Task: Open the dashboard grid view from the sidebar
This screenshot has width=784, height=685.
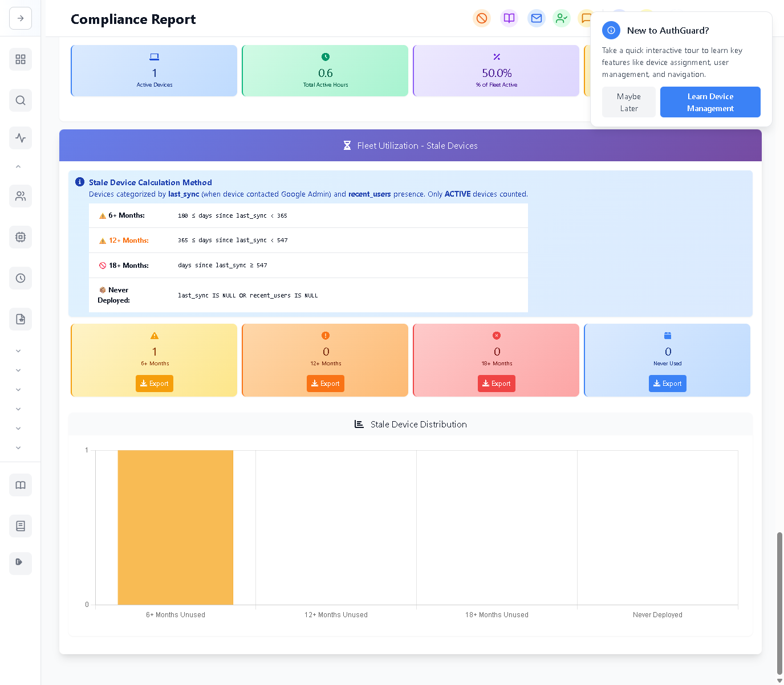Action: (21, 59)
